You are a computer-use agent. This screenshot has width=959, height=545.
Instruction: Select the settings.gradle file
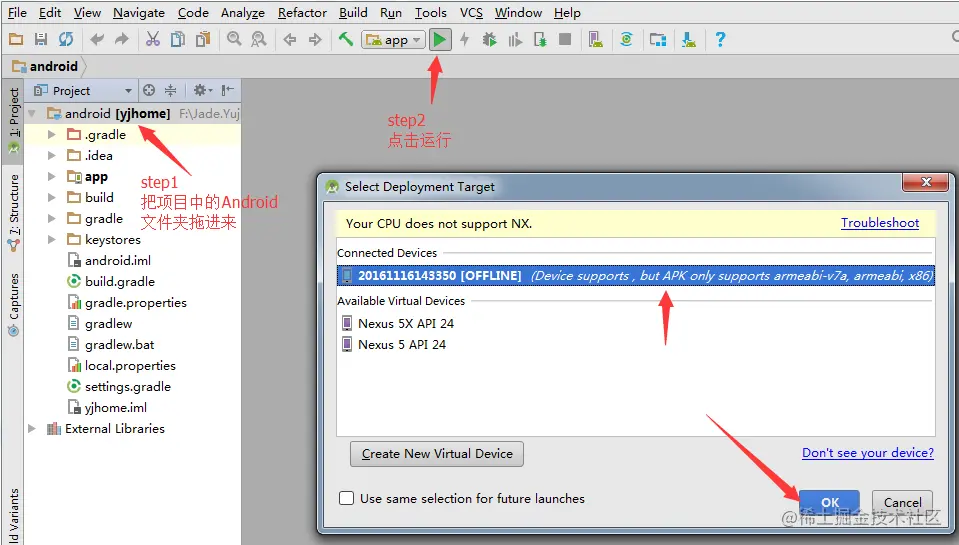tap(128, 387)
